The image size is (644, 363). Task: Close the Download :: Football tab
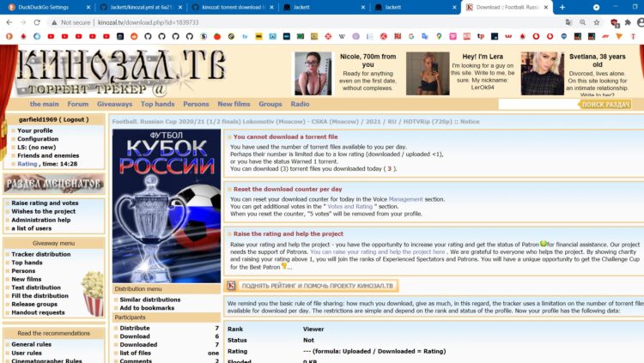[546, 8]
